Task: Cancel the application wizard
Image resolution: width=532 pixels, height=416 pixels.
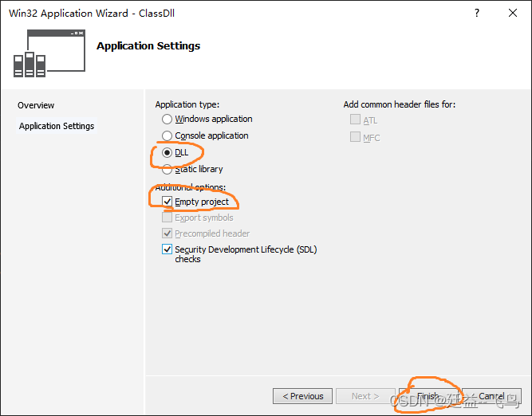Action: point(491,396)
